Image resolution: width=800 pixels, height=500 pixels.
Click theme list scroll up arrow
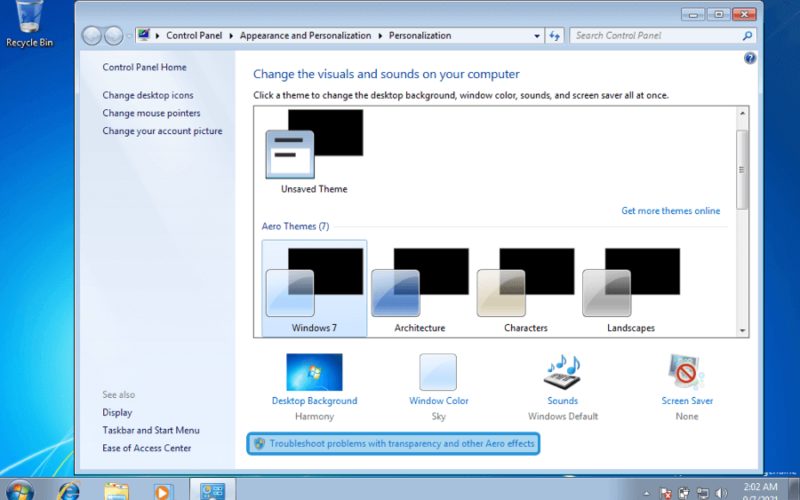coord(742,113)
